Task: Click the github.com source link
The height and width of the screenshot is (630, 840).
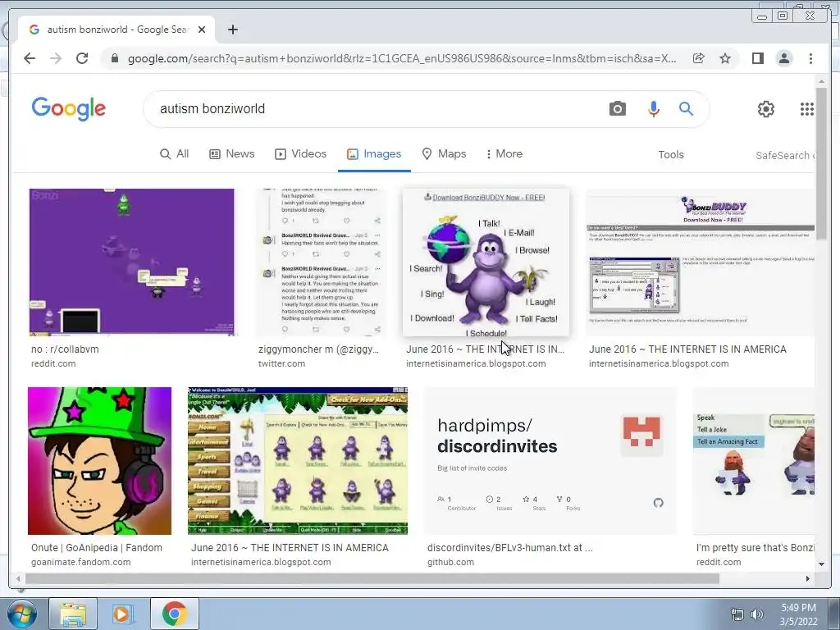Action: tap(450, 563)
